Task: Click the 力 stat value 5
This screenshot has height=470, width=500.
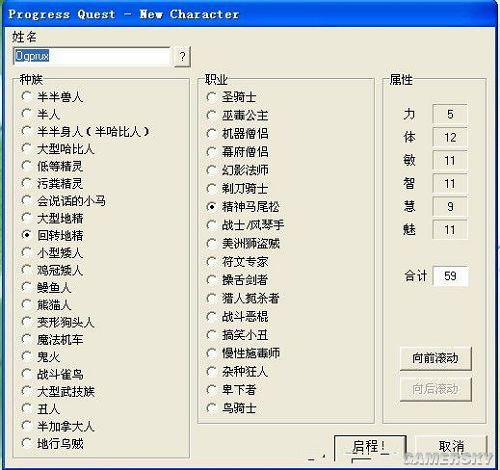Action: 450,114
